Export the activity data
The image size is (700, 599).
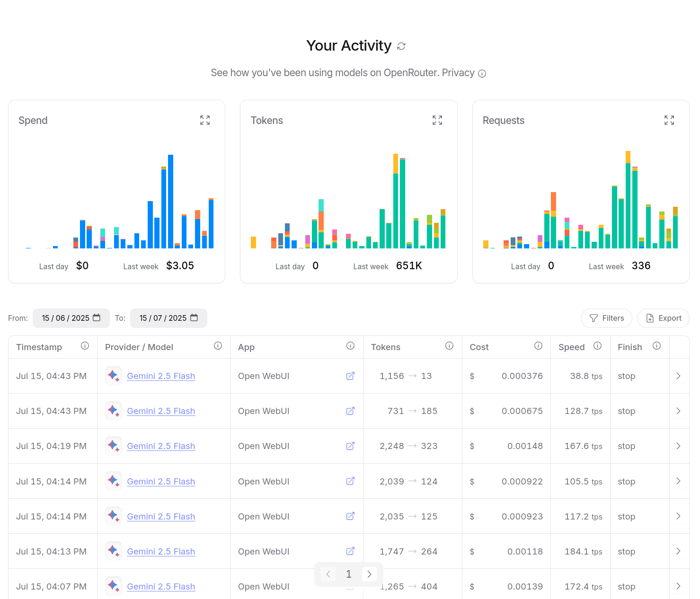coord(663,318)
